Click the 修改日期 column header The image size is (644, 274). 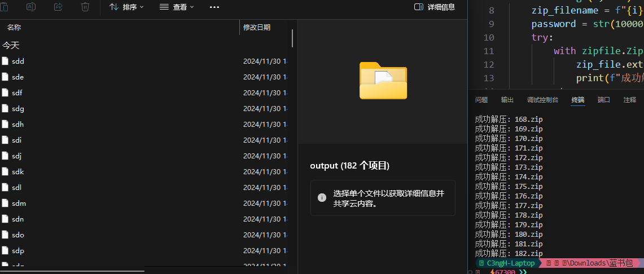[257, 27]
